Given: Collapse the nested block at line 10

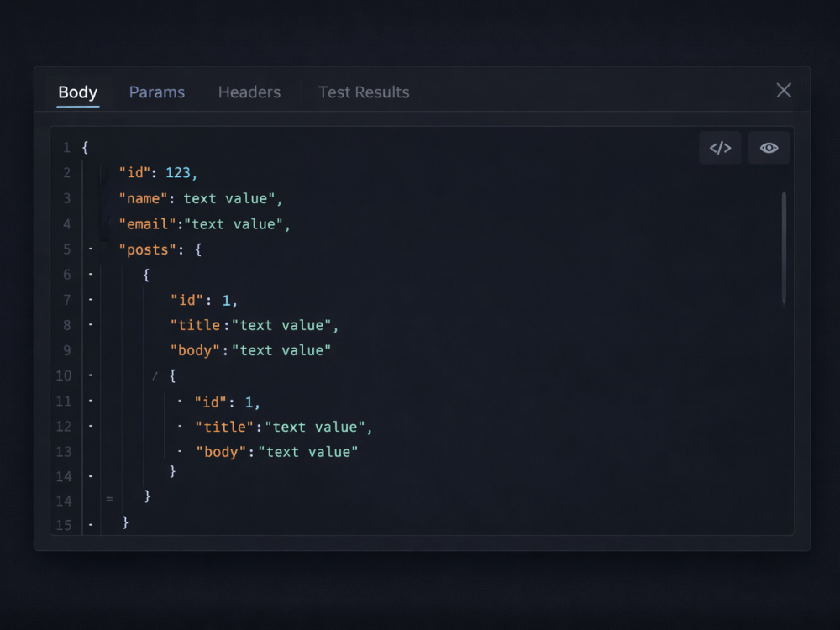Looking at the screenshot, I should (91, 375).
